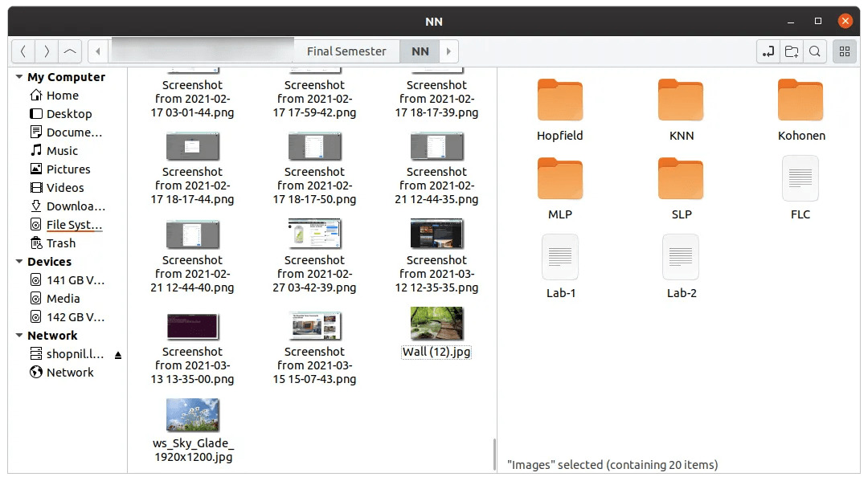The image size is (868, 481).
Task: Open the Music folder in the sidebar
Action: tap(60, 150)
